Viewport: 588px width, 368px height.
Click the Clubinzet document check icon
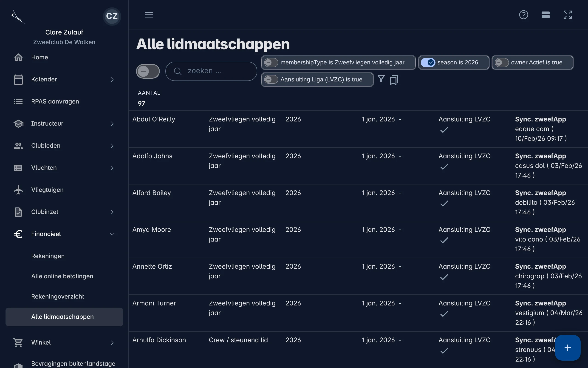point(18,212)
